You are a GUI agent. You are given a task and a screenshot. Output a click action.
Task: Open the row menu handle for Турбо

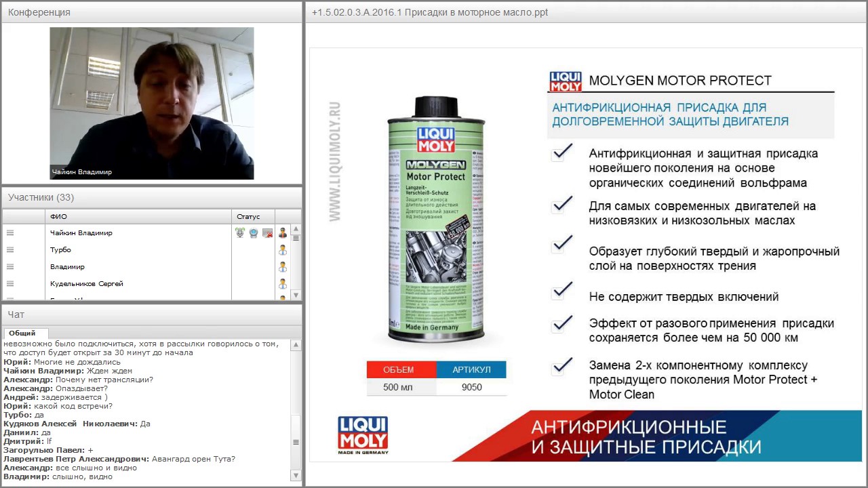tap(10, 250)
